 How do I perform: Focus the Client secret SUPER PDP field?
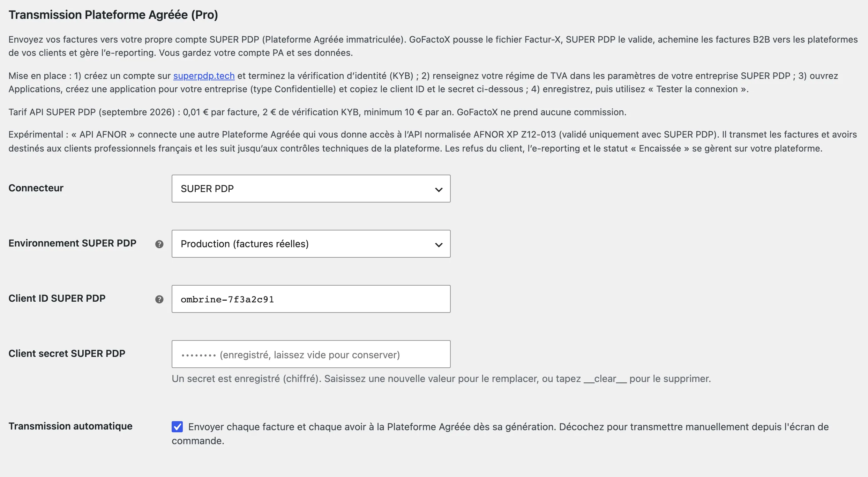311,354
